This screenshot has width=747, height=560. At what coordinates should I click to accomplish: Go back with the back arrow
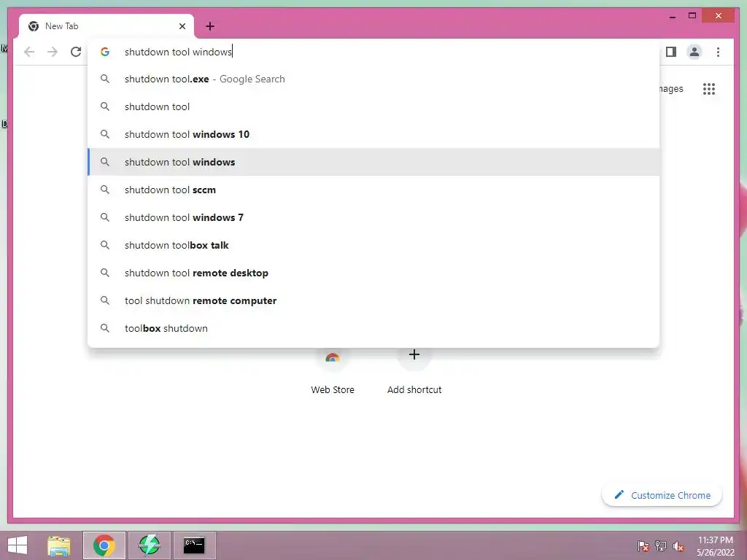pos(29,52)
